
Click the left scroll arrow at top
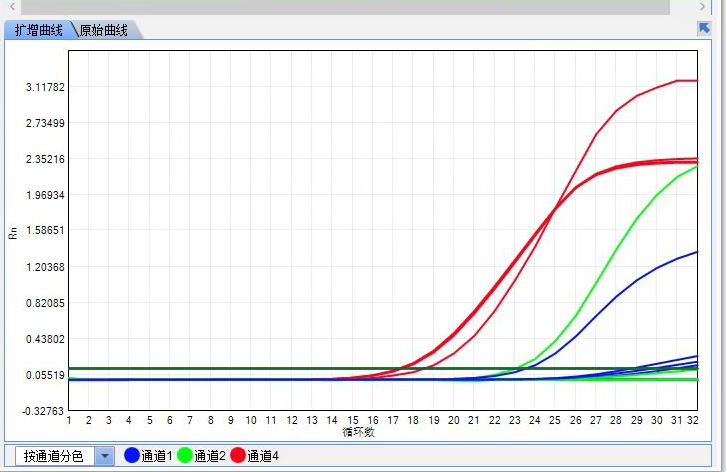tap(13, 6)
